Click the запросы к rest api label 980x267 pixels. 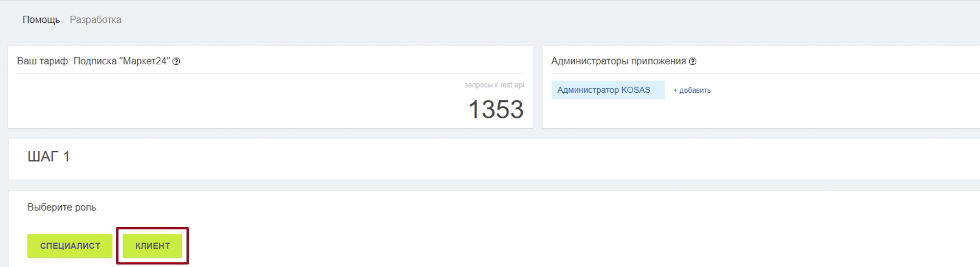coord(494,85)
